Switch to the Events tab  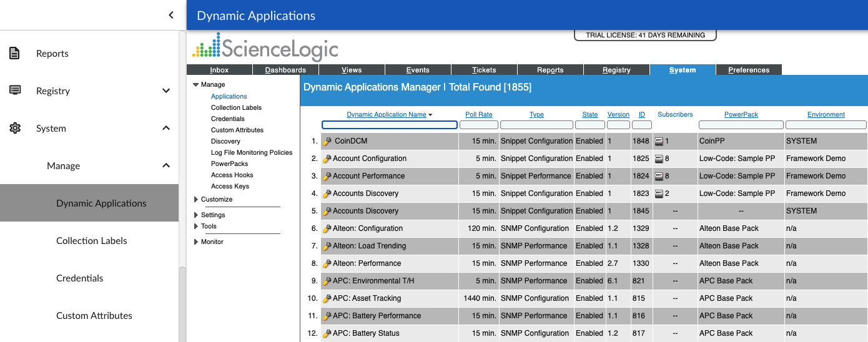(418, 70)
